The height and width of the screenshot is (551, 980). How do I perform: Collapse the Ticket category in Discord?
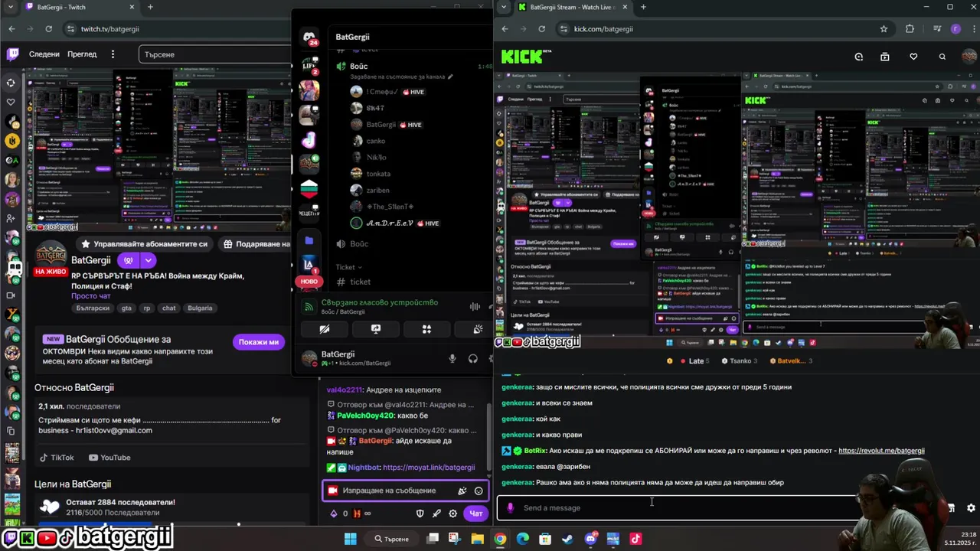click(x=348, y=267)
